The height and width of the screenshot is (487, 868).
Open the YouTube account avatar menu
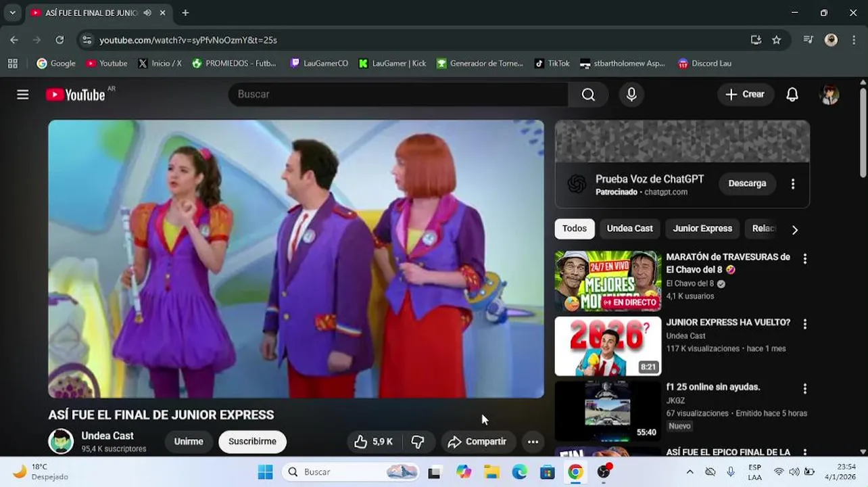click(829, 95)
